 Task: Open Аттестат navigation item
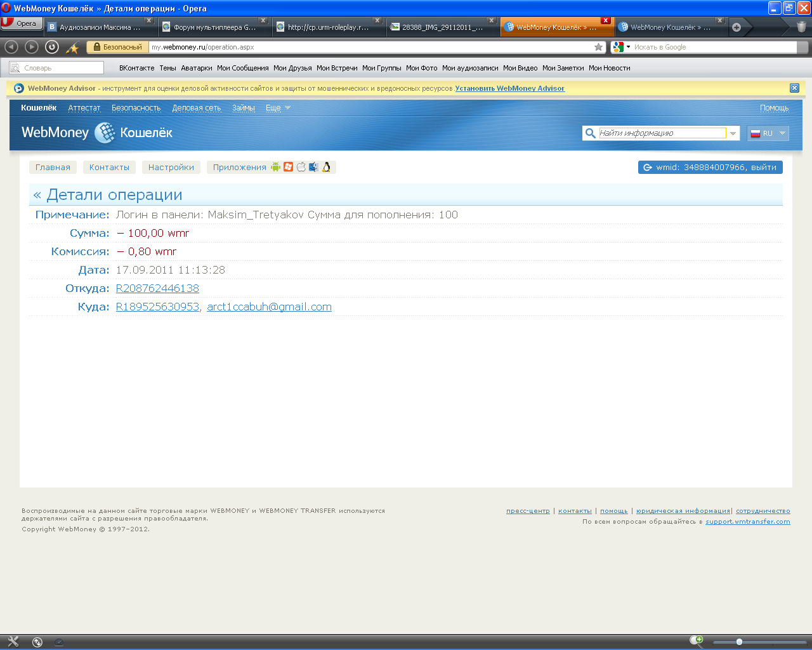(x=84, y=108)
